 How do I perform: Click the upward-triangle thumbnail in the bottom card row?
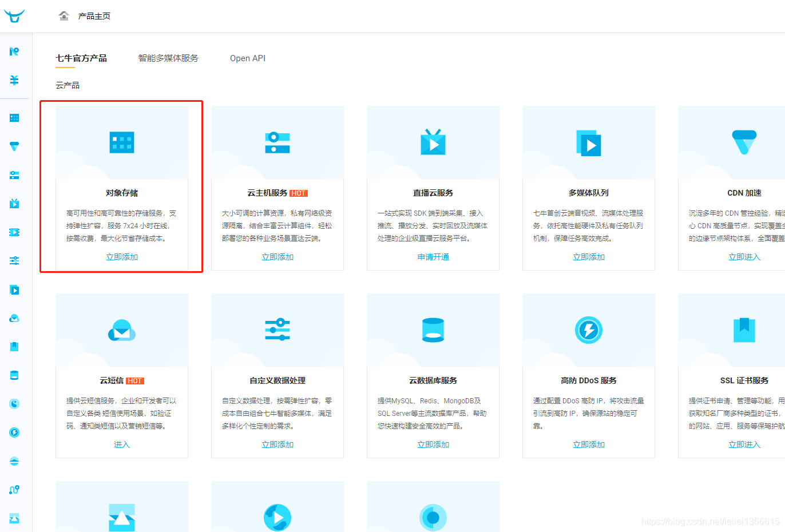[122, 518]
